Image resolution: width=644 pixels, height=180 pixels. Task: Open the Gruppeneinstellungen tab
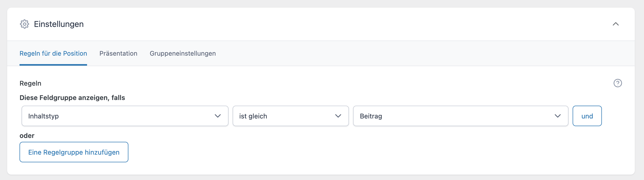click(x=183, y=53)
